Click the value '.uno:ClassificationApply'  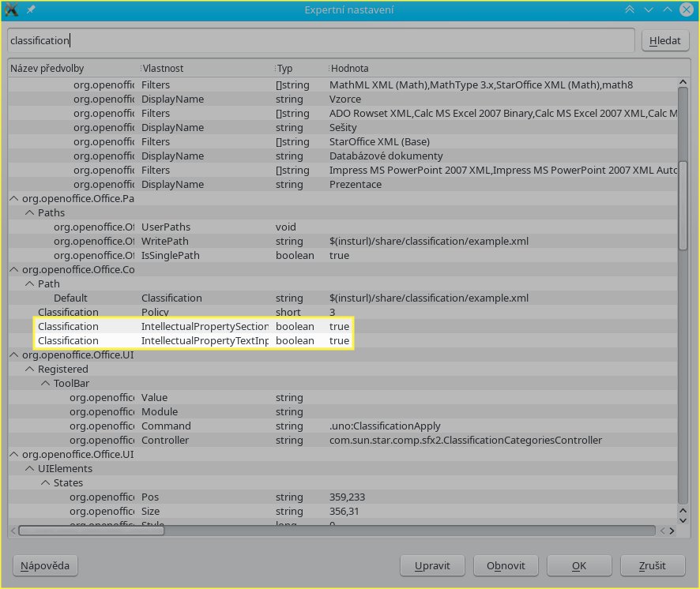tap(385, 426)
